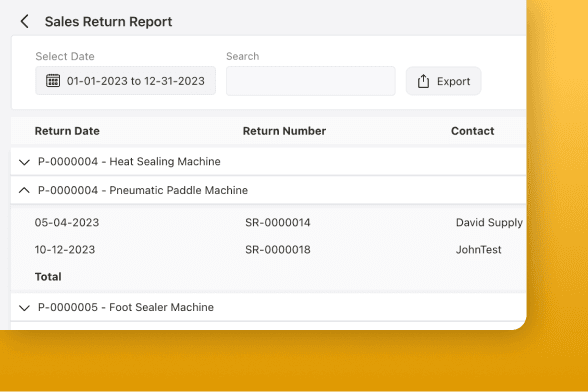Click the Total row label
Viewport: 588px width, 392px height.
tap(48, 277)
